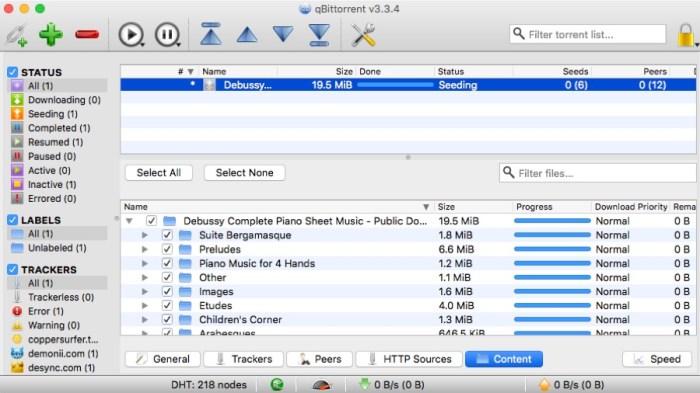The image size is (700, 393).
Task: Uncheck the Images folder checkbox
Action: pyautogui.click(x=167, y=292)
